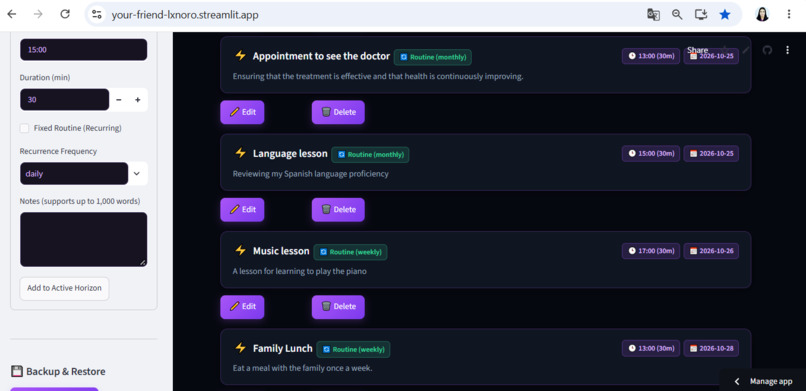
Task: Delete Appointment to see the doctor
Action: click(338, 112)
